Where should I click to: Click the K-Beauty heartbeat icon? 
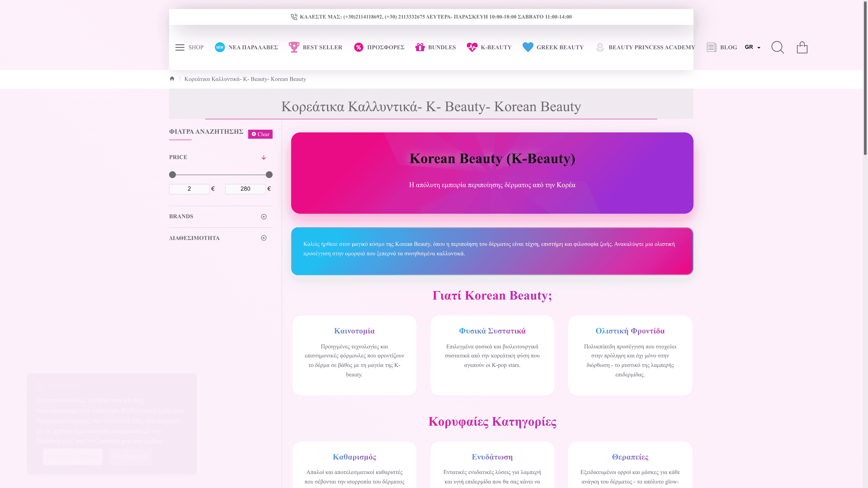472,47
